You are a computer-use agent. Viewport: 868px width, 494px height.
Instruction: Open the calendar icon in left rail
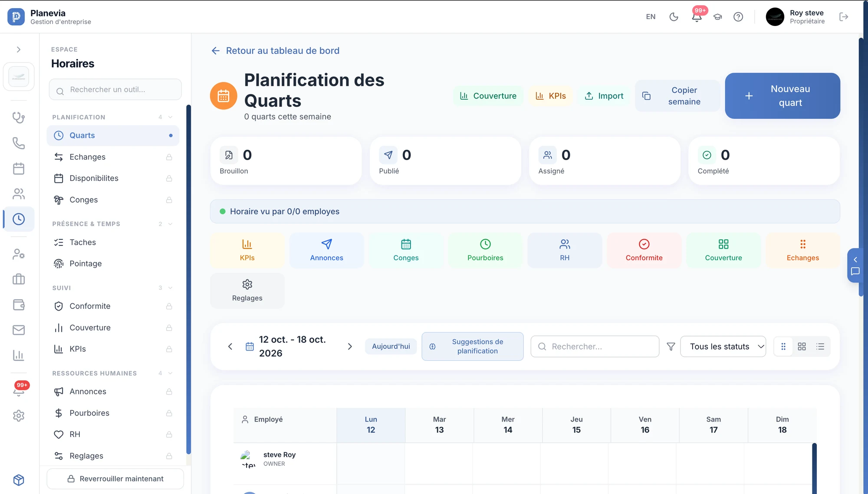pyautogui.click(x=19, y=168)
